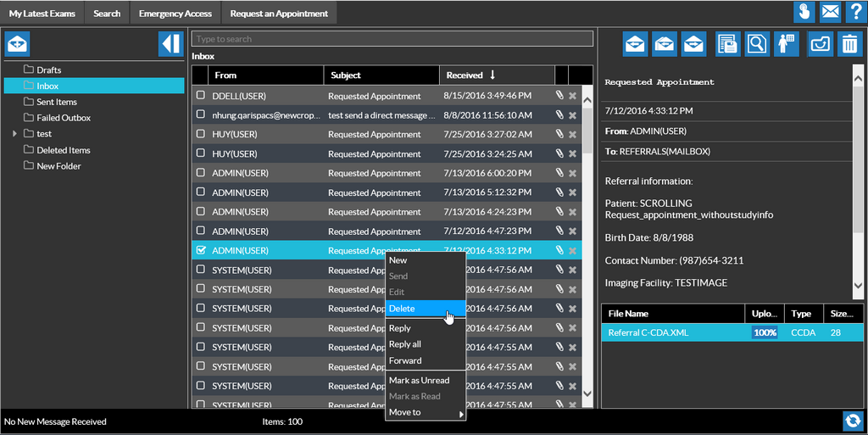Click the trash can delete icon
The width and height of the screenshot is (868, 435).
click(849, 43)
